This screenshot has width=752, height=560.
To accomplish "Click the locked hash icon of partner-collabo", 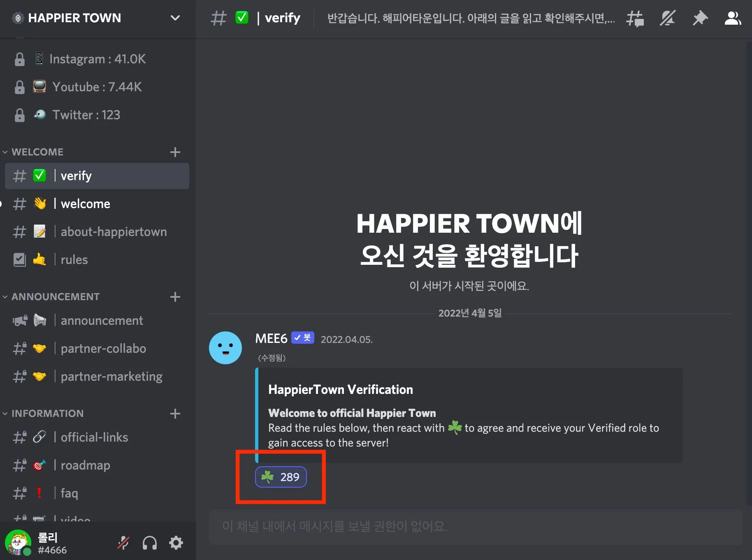I will pyautogui.click(x=19, y=349).
